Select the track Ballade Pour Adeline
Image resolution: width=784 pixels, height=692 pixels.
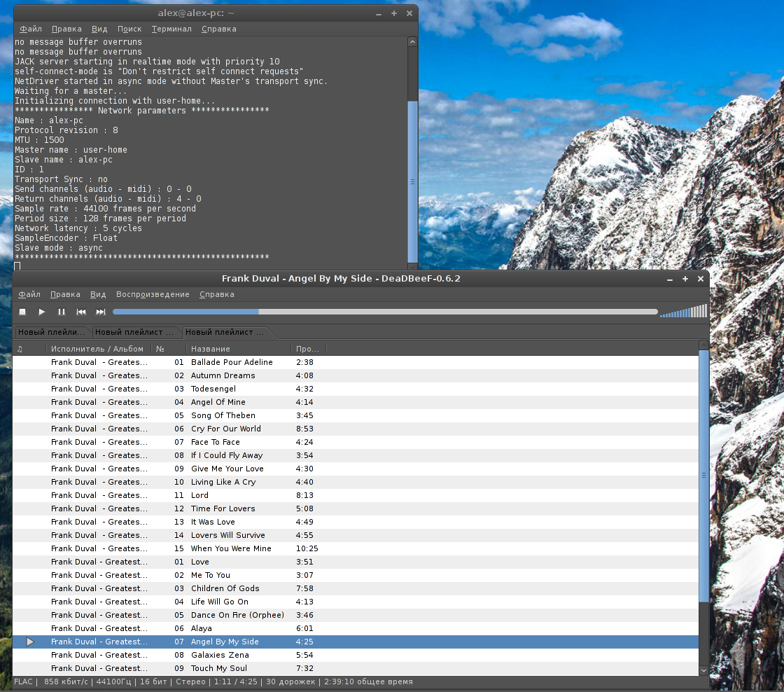pyautogui.click(x=232, y=362)
